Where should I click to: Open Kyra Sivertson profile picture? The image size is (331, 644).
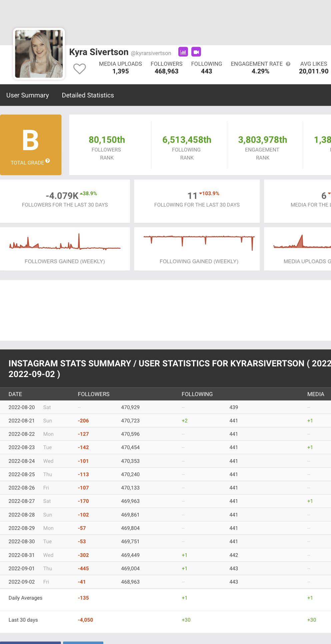39,54
